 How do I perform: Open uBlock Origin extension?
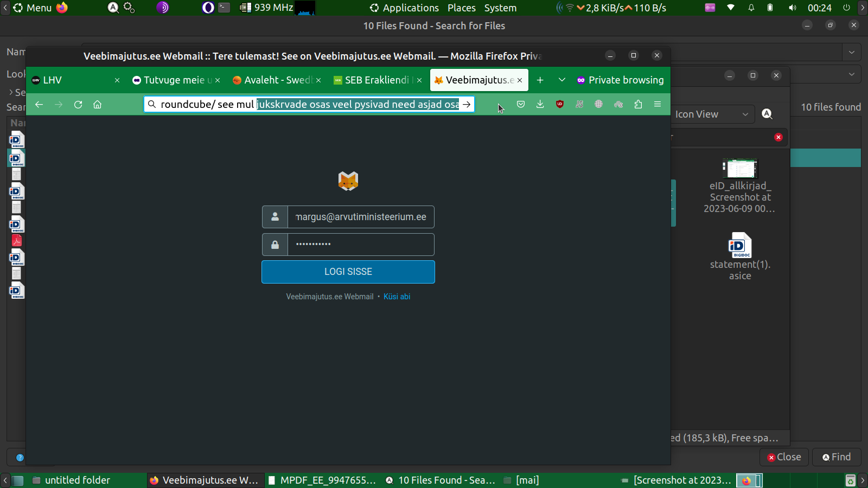tap(560, 104)
